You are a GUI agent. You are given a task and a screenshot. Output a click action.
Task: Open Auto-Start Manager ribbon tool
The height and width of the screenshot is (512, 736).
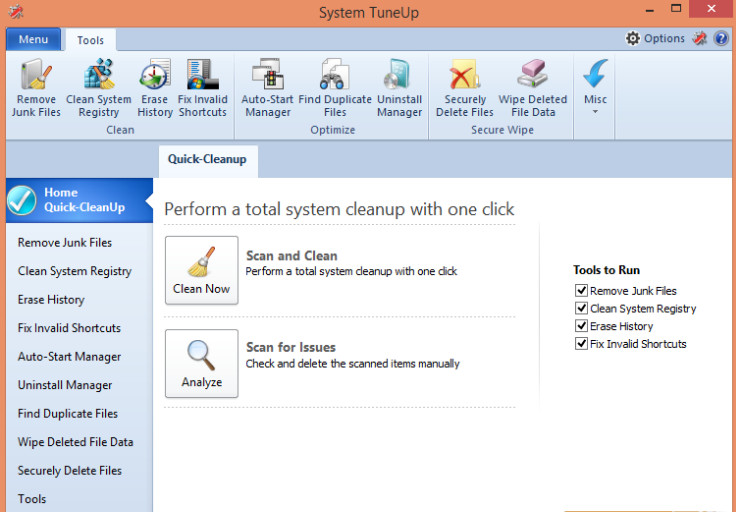(x=268, y=88)
